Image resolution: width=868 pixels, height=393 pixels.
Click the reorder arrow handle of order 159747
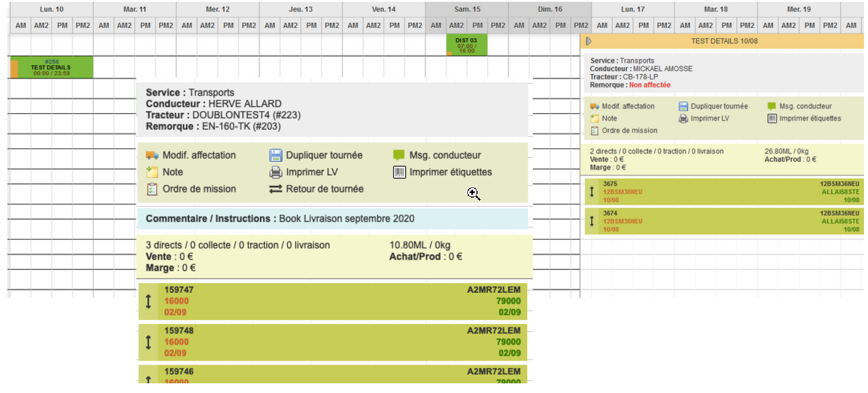[148, 301]
